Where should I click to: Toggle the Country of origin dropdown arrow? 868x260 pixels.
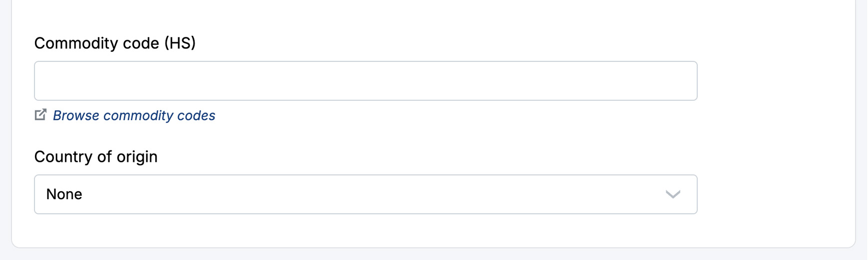coord(672,194)
